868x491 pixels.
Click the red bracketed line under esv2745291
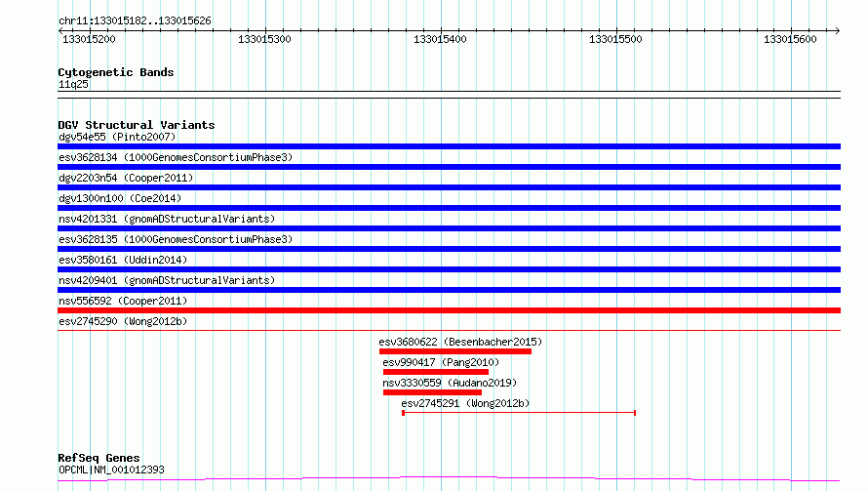point(519,413)
